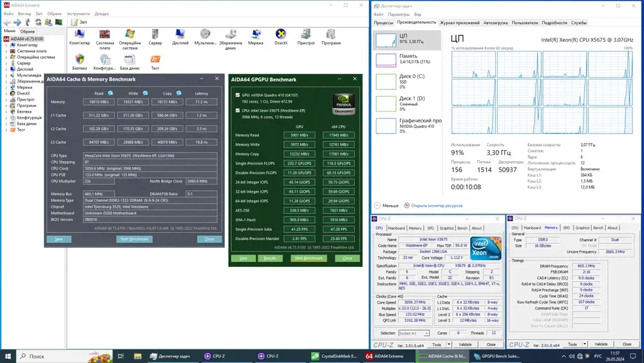Screen dimensions: 644x363
Task: Click the Открыть монитор ресурсов link
Action: point(437,206)
